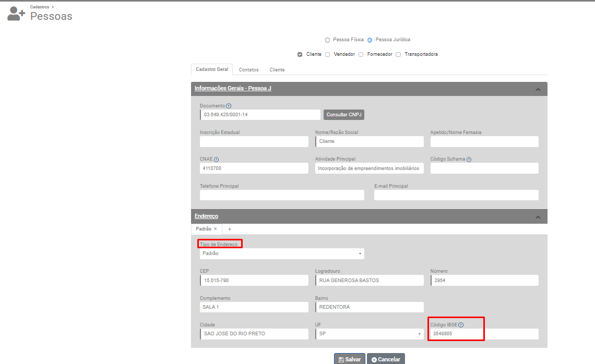Open the Tipo de Endereço dropdown
The image size is (595, 364).
(x=282, y=253)
